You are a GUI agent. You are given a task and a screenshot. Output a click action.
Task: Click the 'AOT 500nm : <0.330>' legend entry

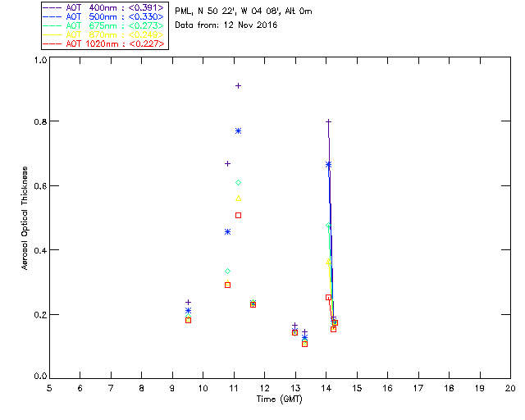click(x=104, y=16)
